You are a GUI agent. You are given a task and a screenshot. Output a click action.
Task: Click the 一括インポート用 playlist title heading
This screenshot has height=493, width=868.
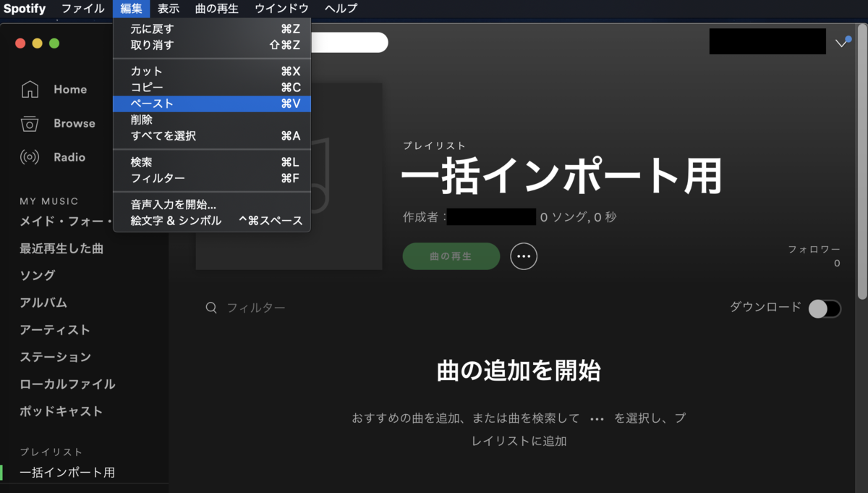coord(561,176)
